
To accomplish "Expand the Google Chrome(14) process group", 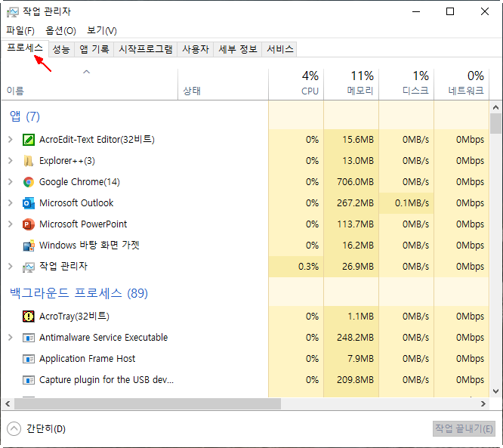I will (x=11, y=181).
